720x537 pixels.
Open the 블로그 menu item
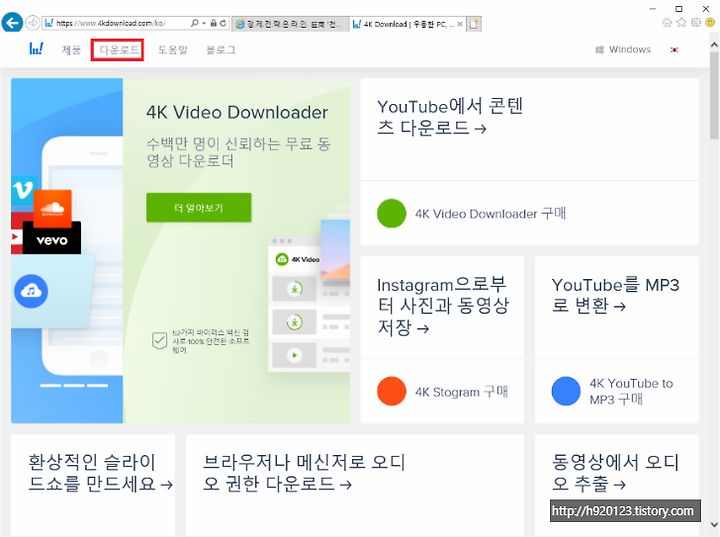pos(221,50)
